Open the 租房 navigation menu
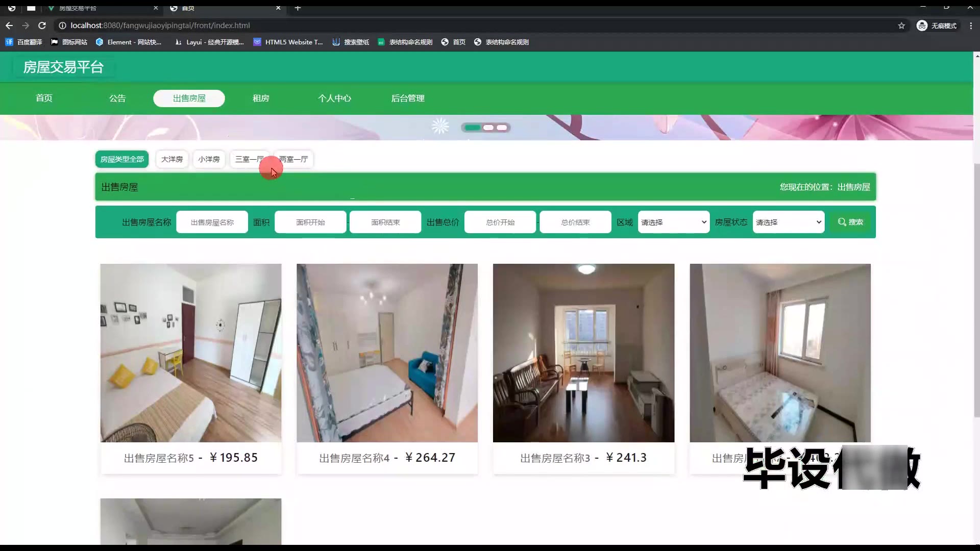Image resolution: width=980 pixels, height=551 pixels. (261, 98)
